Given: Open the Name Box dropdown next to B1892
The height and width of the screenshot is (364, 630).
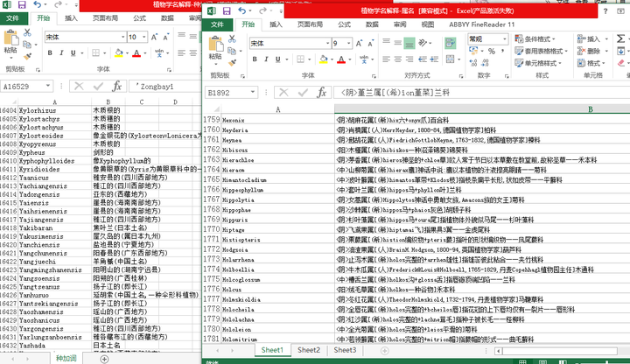Looking at the screenshot, I should pyautogui.click(x=253, y=93).
